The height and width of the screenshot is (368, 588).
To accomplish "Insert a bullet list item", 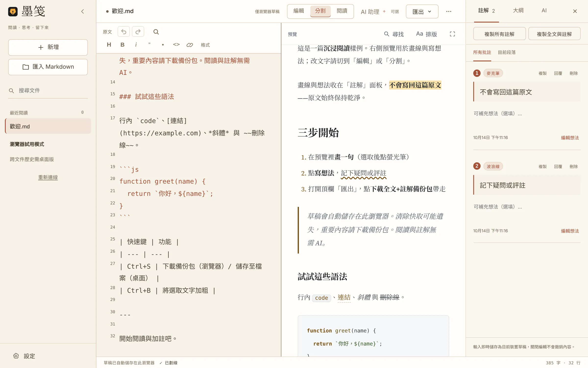I will (163, 45).
